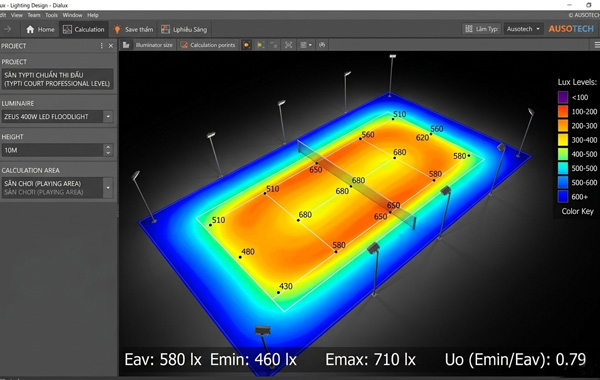
Task: Open the hamburger menu right of the view toolbar
Action: 597,45
